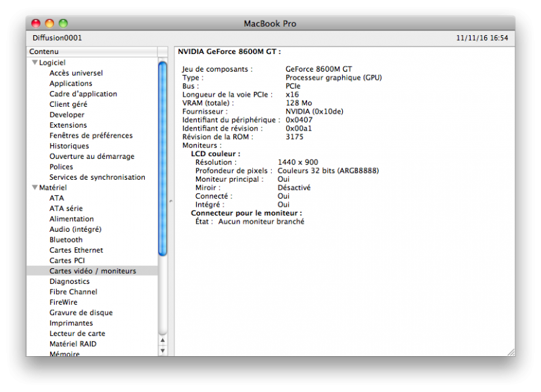Click the PCIe lane width x16
The image size is (541, 392).
[292, 95]
